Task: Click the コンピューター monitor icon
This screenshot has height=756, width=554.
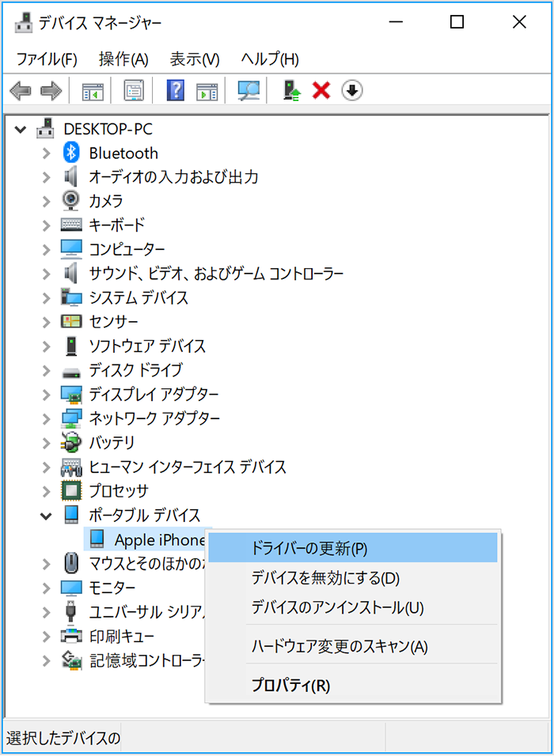Action: pyautogui.click(x=71, y=249)
